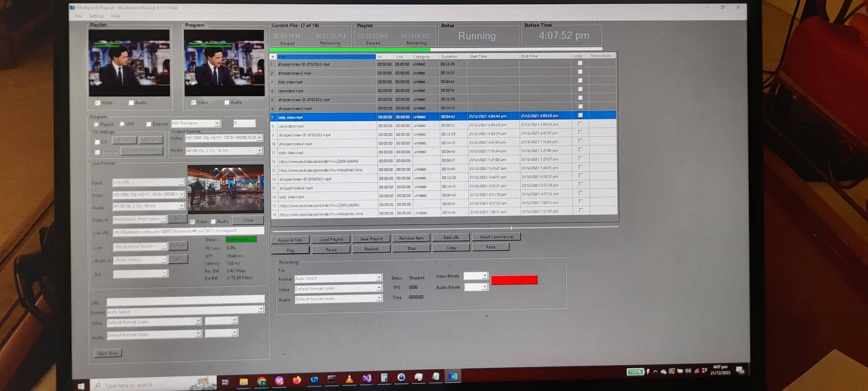This screenshot has height=391, width=868.
Task: Toggle Video checkbox under Program preview
Action: pos(193,102)
